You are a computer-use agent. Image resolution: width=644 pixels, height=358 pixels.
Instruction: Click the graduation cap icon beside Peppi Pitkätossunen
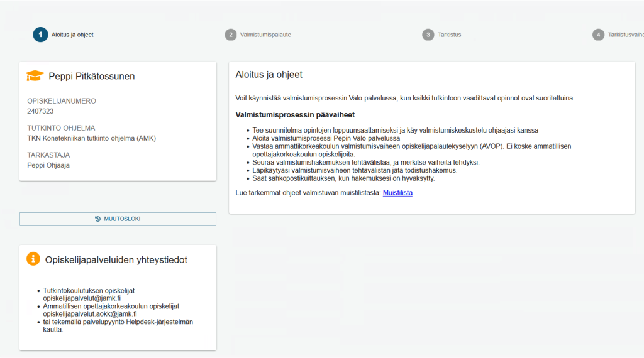point(35,76)
